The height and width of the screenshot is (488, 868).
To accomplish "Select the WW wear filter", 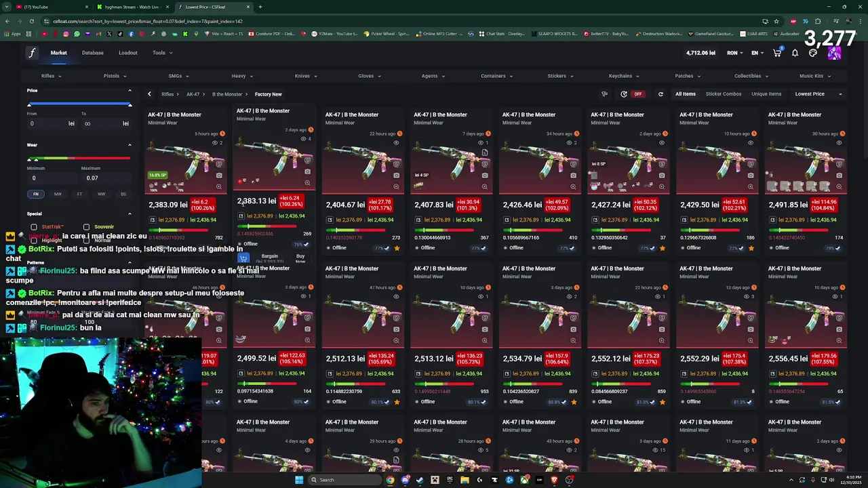I will 101,194.
